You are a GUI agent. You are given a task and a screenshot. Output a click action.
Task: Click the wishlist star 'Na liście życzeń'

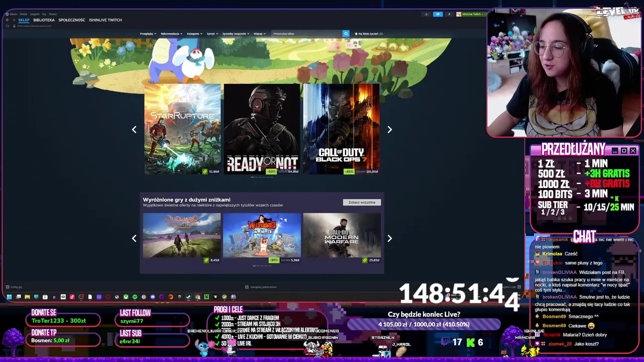click(x=369, y=34)
